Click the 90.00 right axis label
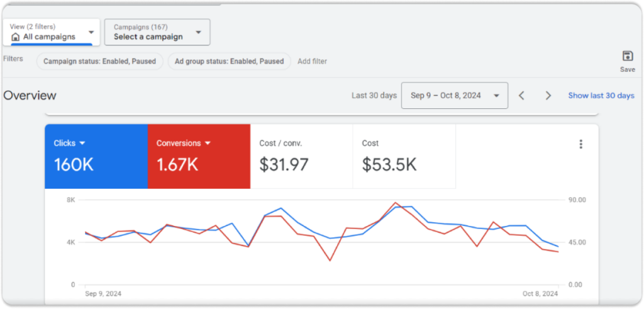The height and width of the screenshot is (309, 644). (x=577, y=200)
